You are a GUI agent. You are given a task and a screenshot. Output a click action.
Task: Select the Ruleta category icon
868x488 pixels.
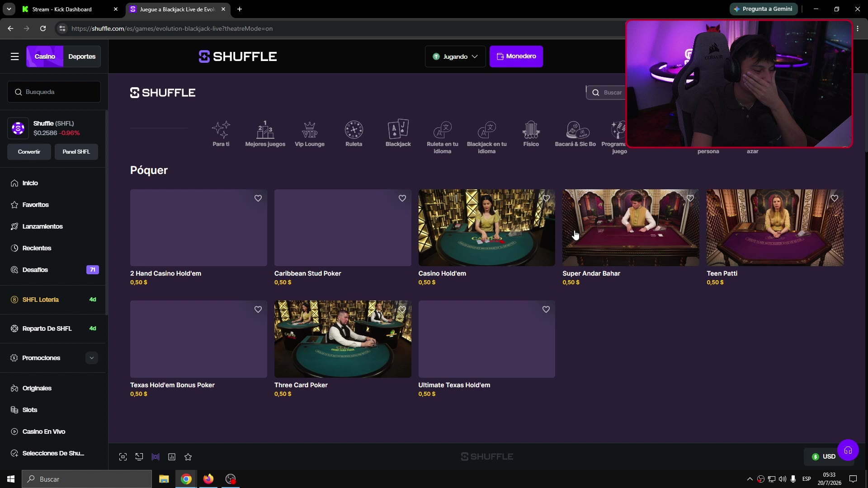tap(354, 130)
